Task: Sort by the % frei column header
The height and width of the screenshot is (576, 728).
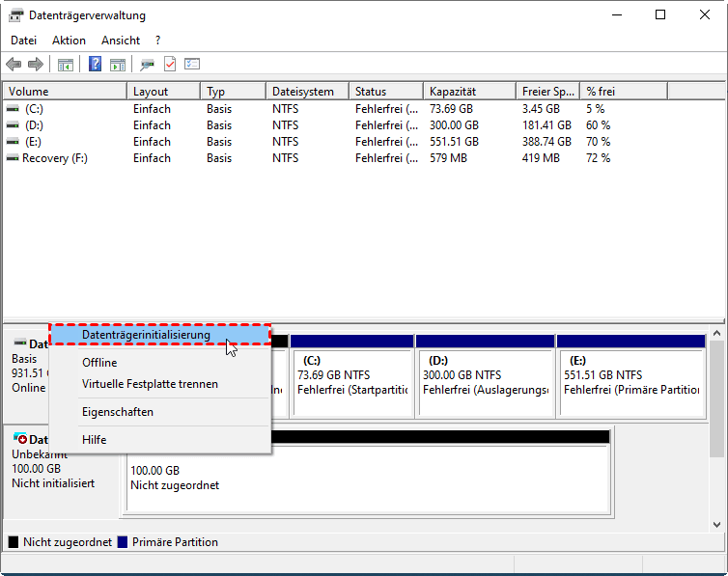Action: (624, 92)
